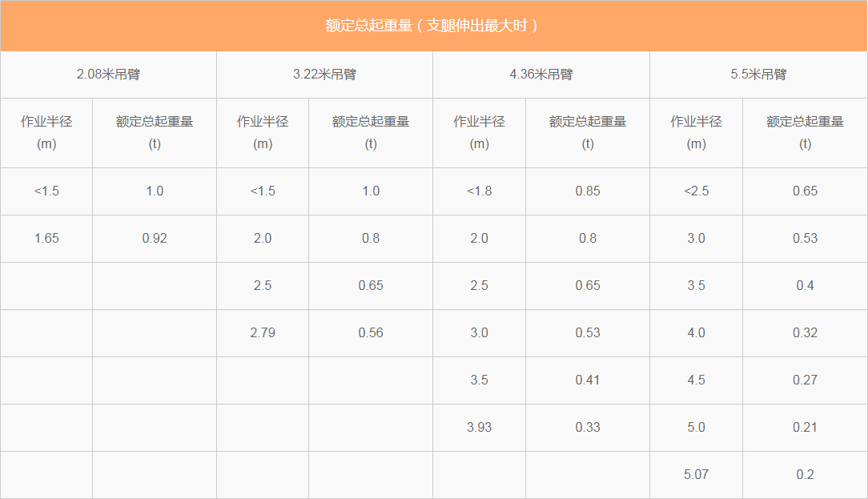Click the 4.5 radius cell

click(696, 380)
